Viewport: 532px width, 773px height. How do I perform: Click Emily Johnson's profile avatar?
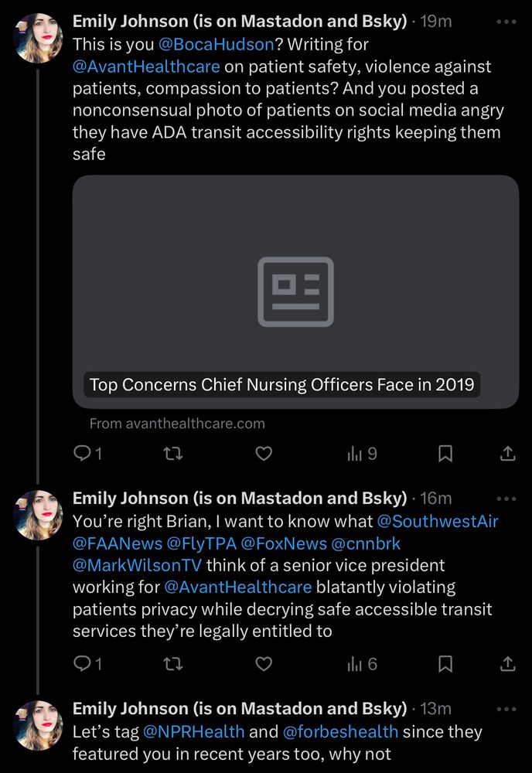[36, 35]
